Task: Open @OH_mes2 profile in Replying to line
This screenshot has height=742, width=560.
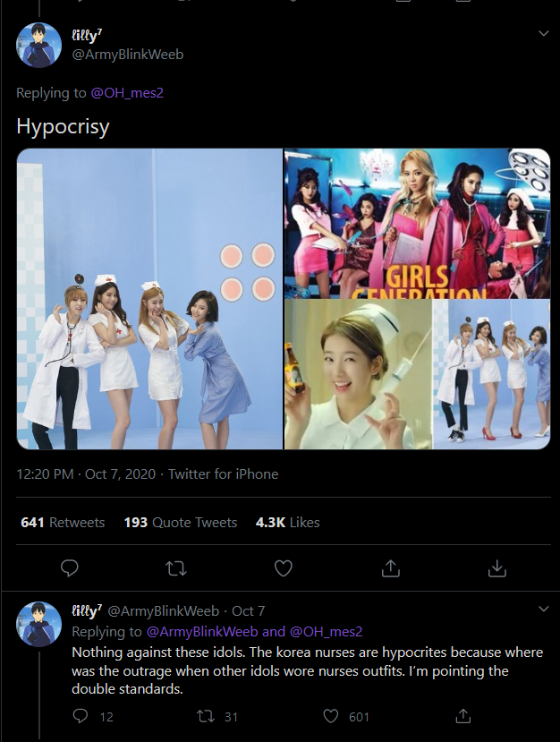Action: tap(127, 93)
